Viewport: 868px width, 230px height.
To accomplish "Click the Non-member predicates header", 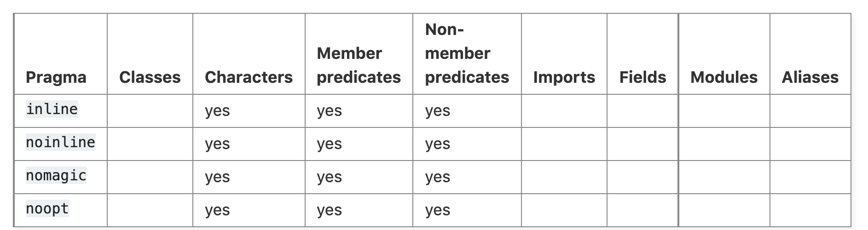I will (x=467, y=53).
